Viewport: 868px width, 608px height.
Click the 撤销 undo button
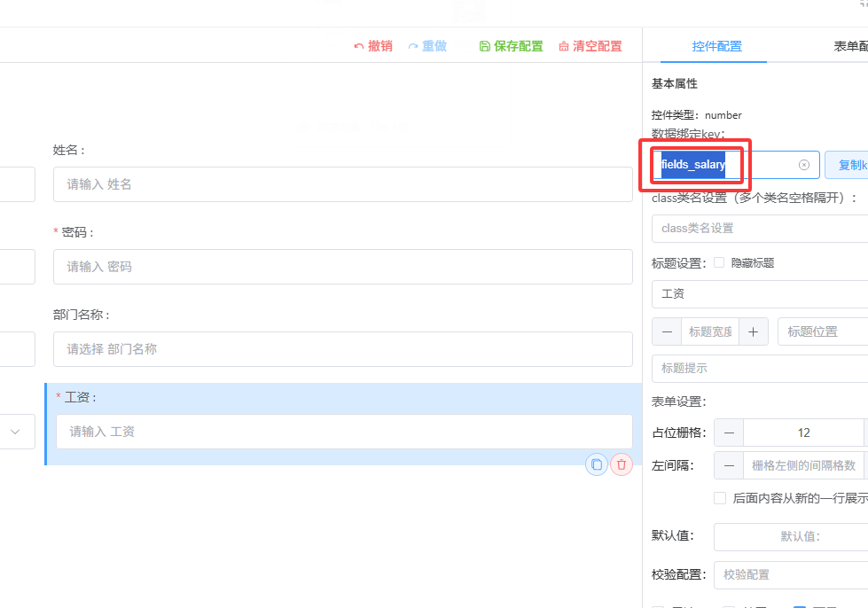(373, 46)
